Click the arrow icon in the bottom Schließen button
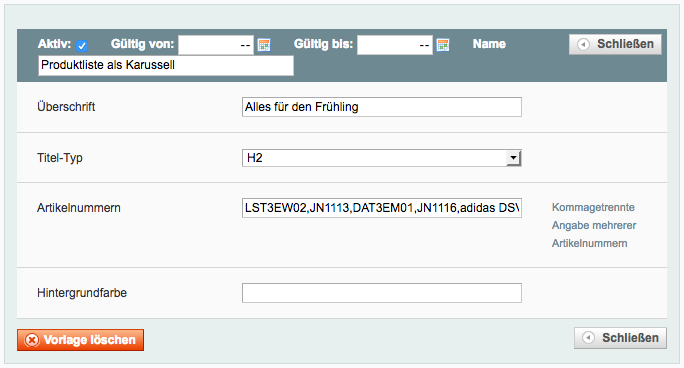 [588, 338]
